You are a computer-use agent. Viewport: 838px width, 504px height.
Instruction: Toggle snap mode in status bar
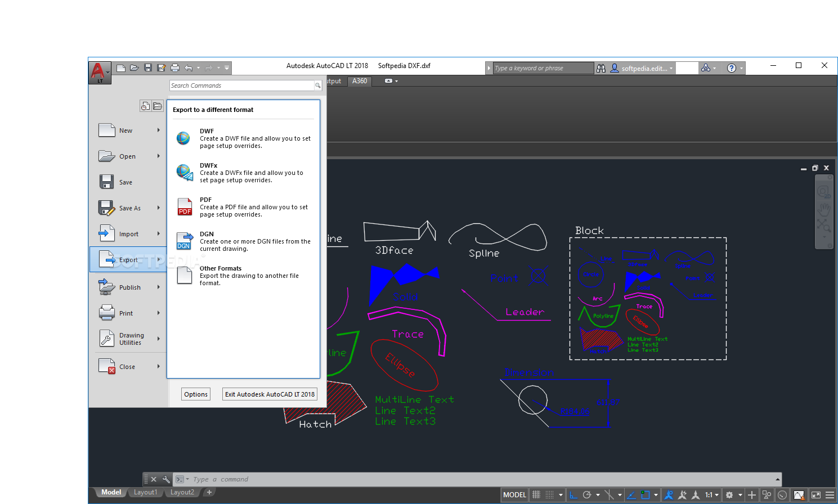(550, 495)
